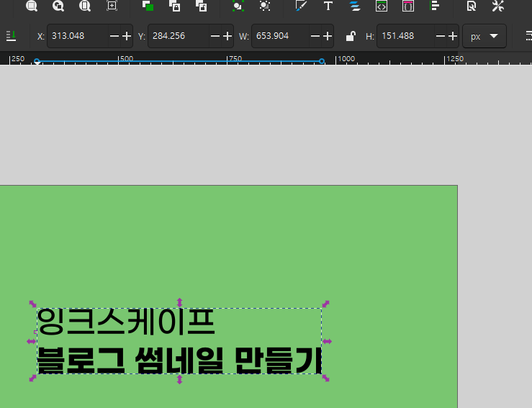
Task: Open the Text and Font dialog
Action: pos(328,6)
